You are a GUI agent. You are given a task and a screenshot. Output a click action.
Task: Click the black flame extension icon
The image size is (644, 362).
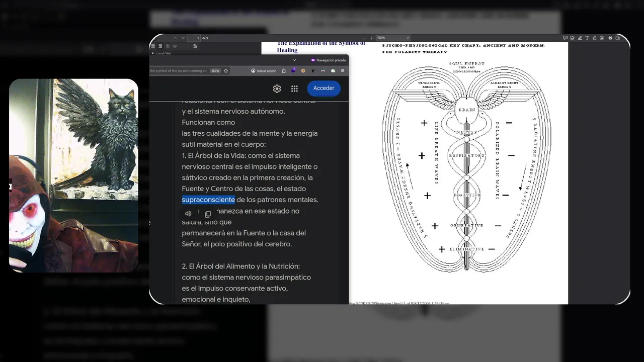pos(313,71)
